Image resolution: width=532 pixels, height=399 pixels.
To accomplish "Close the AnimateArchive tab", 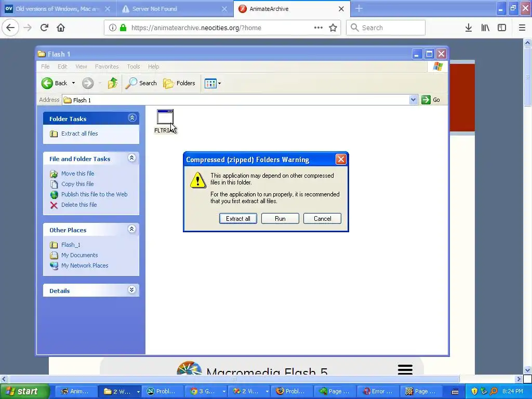I will tap(341, 9).
